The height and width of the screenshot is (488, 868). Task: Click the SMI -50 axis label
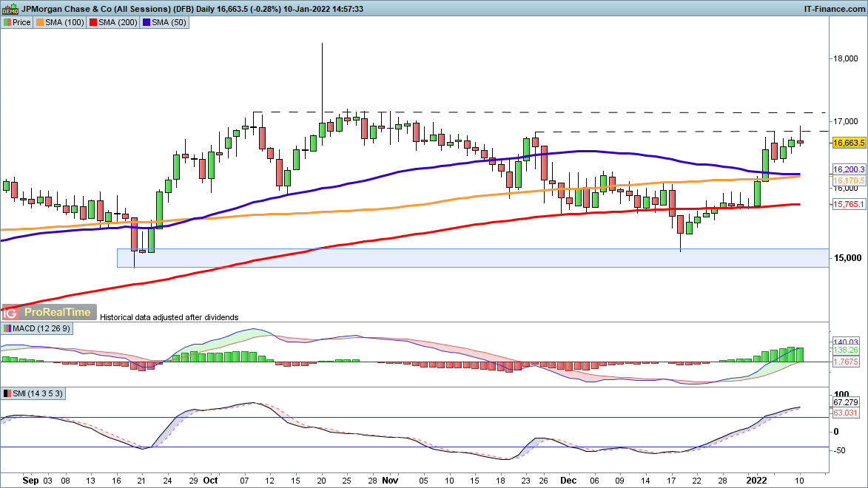coord(840,450)
